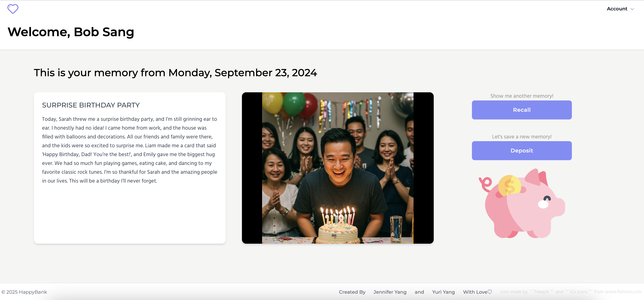Click the pink piggy bank illustration
Image resolution: width=644 pixels, height=300 pixels.
coord(521,203)
